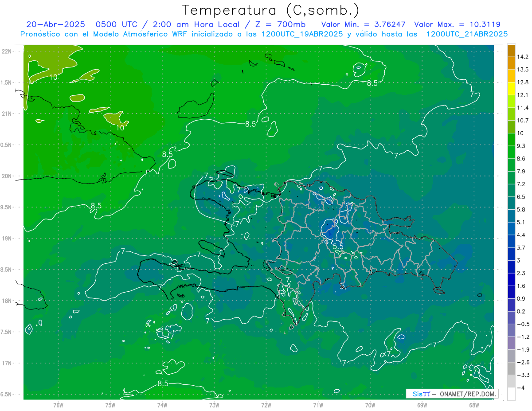Click the validity stamp '1200UTC_21ABR2025'
This screenshot has width=532, height=411.
click(467, 34)
